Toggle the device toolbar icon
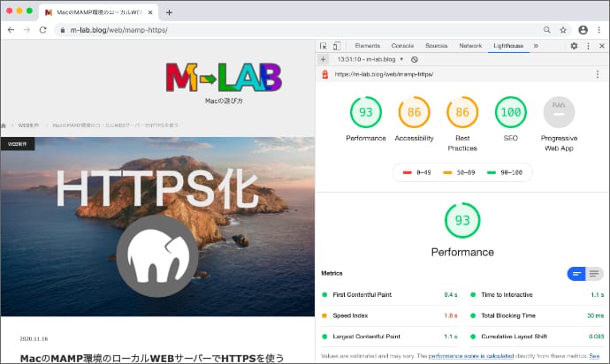 tap(337, 46)
